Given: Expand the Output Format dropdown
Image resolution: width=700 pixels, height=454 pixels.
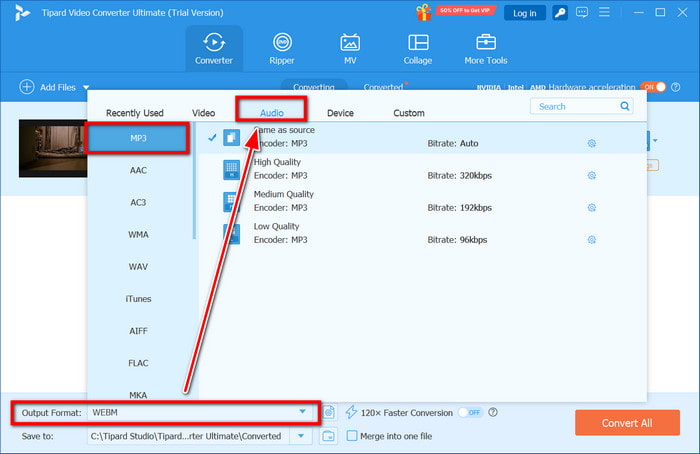Looking at the screenshot, I should click(x=302, y=412).
